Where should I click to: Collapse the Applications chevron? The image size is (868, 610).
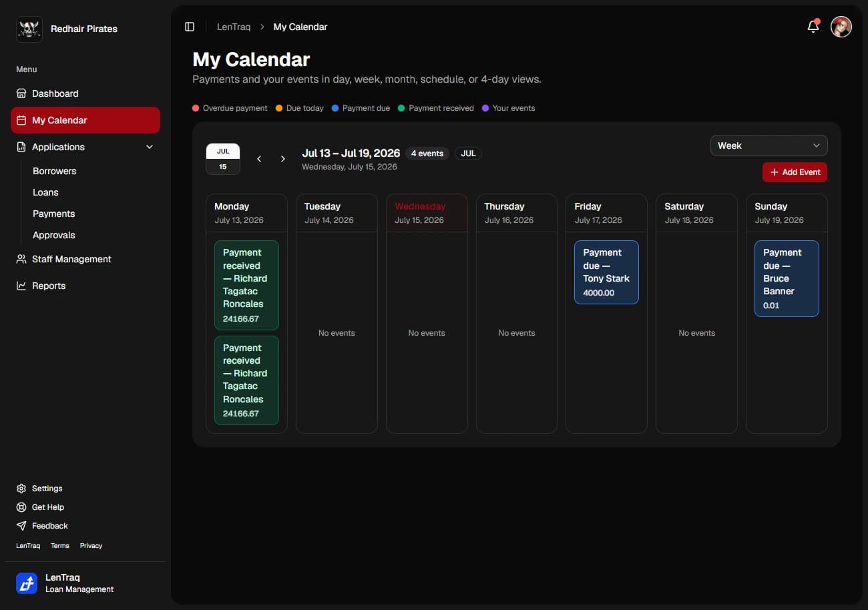150,147
